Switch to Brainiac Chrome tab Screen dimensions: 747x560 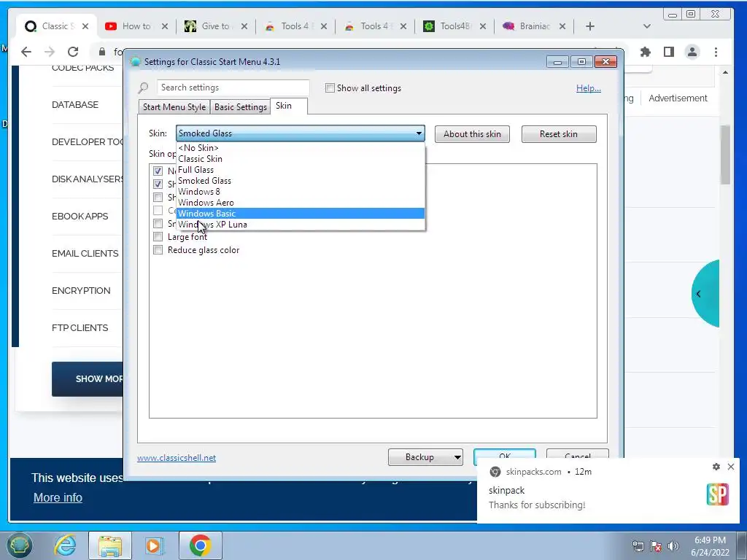[533, 26]
